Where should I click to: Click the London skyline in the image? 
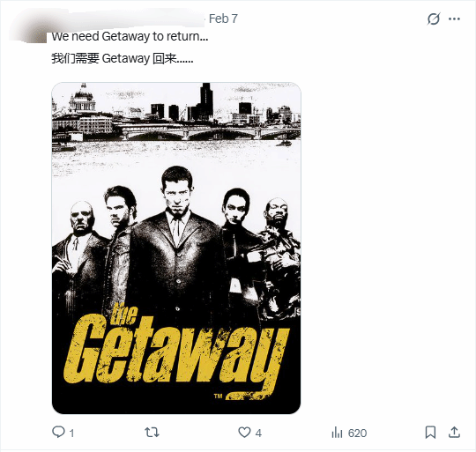tap(176, 112)
